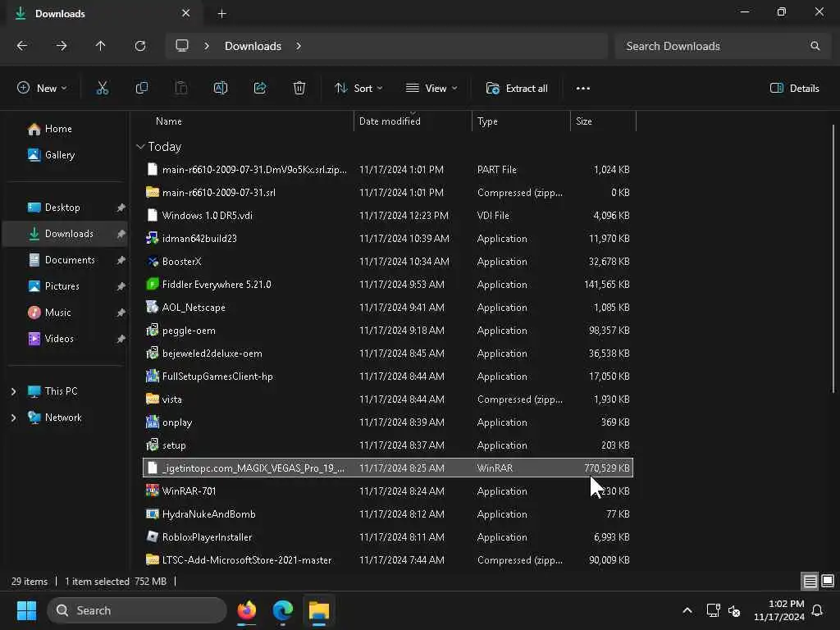Image resolution: width=840 pixels, height=630 pixels.
Task: Click the search magnifier icon
Action: tap(815, 46)
